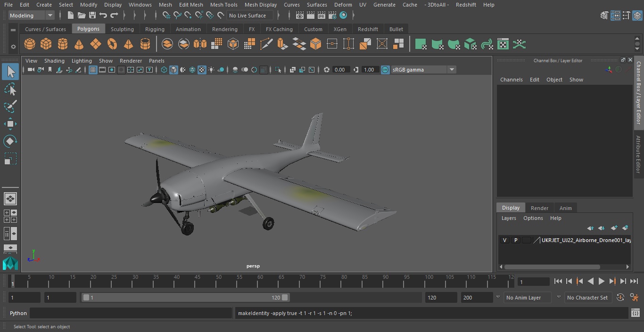Create a polygon plane from the shelf
This screenshot has height=332, width=644.
tap(96, 44)
